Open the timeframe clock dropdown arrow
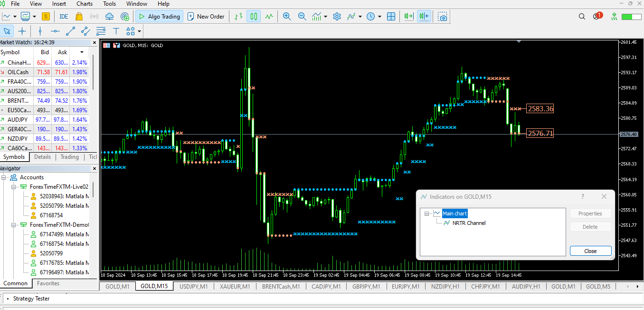This screenshot has width=644, height=310. click(x=379, y=17)
